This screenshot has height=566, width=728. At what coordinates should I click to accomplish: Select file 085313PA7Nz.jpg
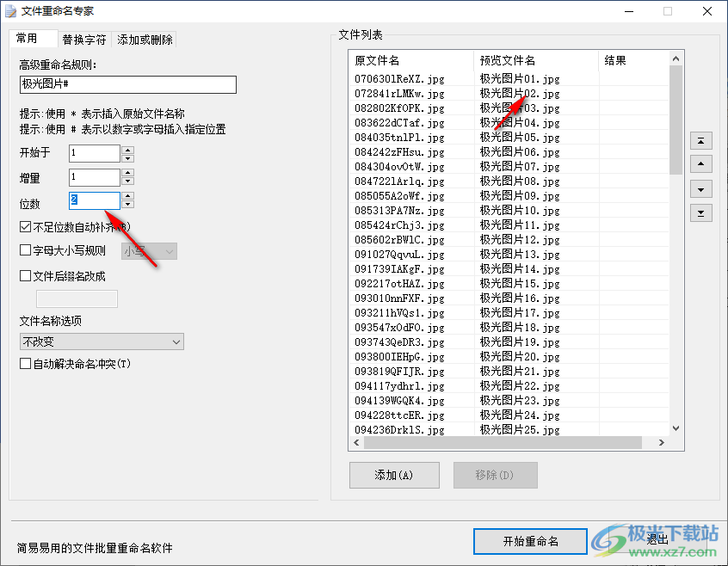tap(400, 211)
